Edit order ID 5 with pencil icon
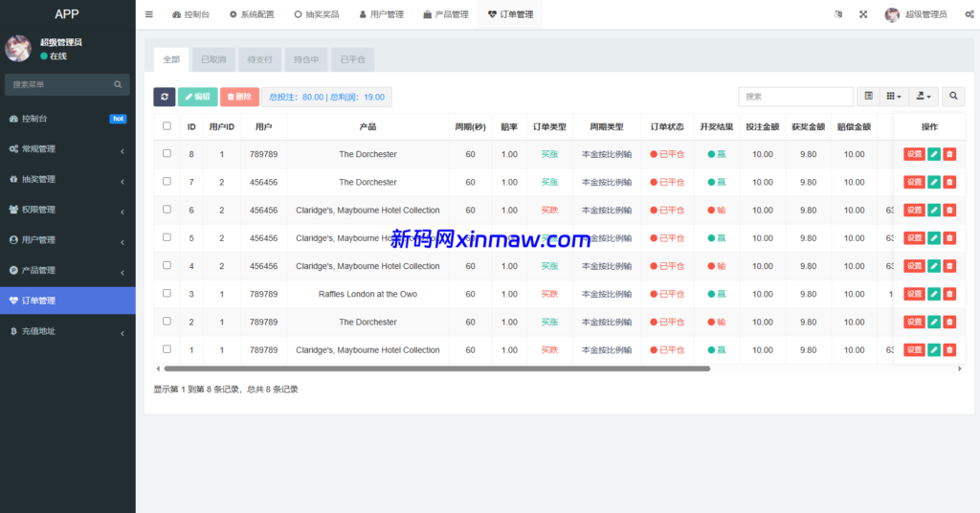The height and width of the screenshot is (513, 980). click(934, 238)
